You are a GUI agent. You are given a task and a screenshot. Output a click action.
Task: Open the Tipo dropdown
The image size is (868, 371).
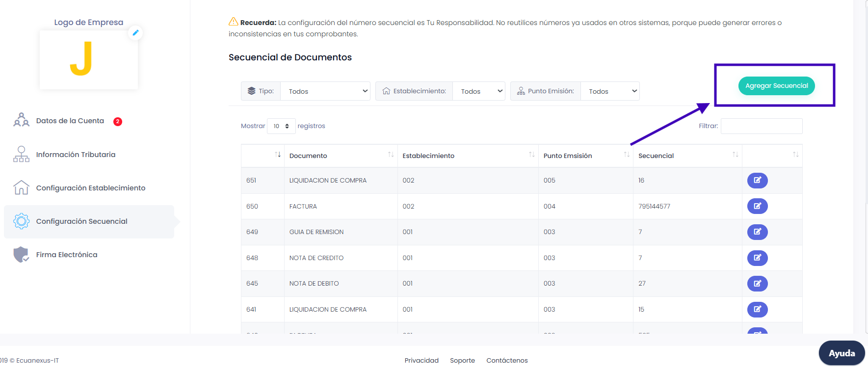pyautogui.click(x=325, y=91)
